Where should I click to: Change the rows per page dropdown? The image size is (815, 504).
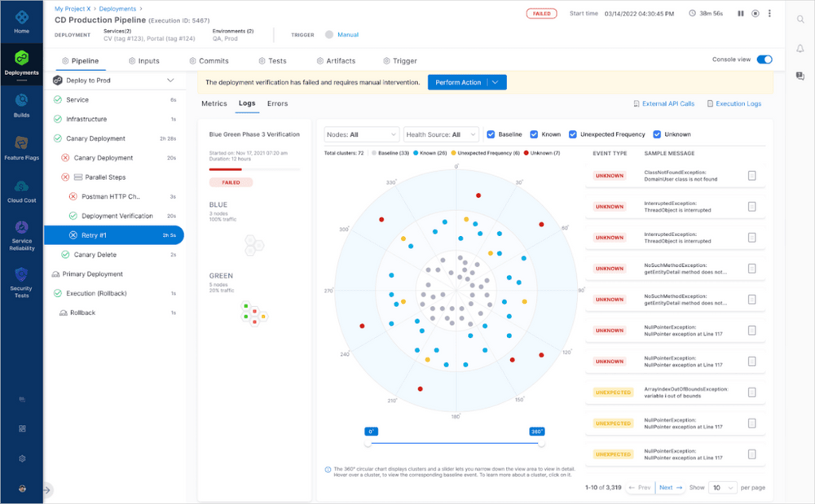(723, 488)
